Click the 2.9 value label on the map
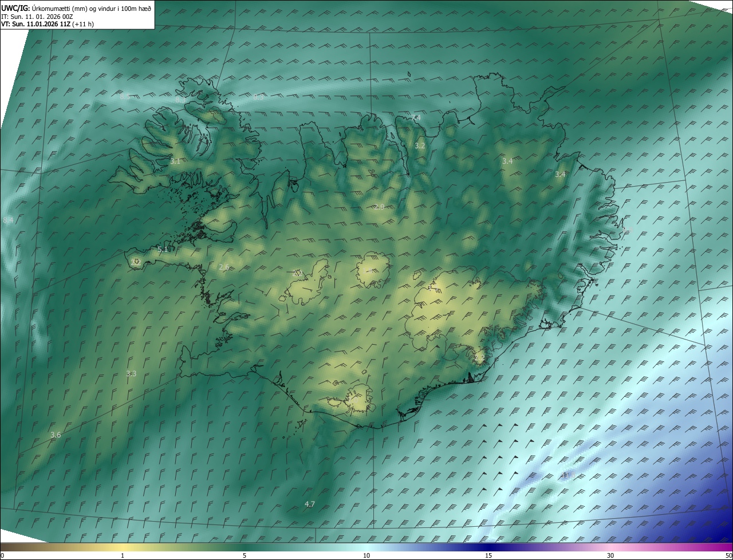Viewport: 733px width, 560px height. [379, 207]
